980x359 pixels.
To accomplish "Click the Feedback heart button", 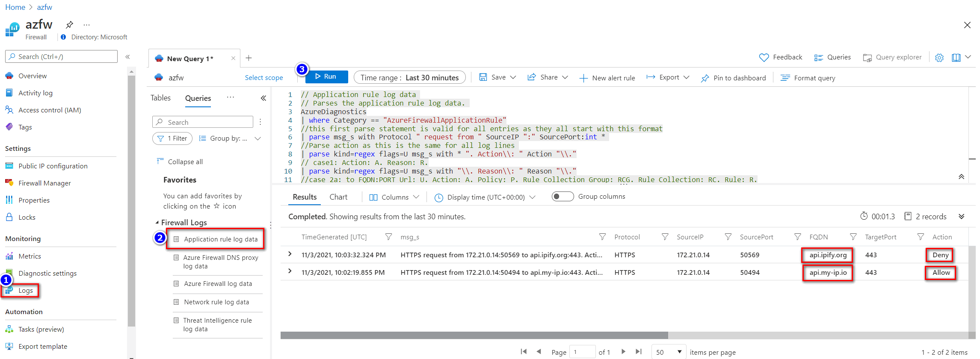I will 781,57.
